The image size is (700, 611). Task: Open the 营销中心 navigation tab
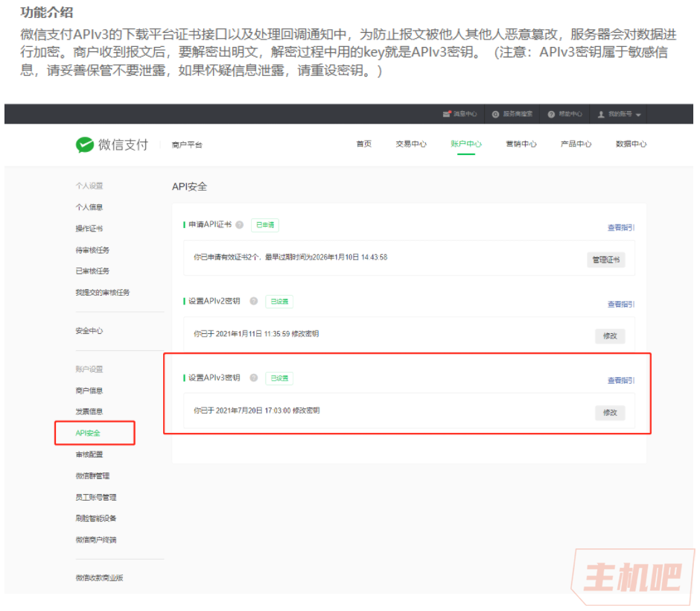click(521, 144)
